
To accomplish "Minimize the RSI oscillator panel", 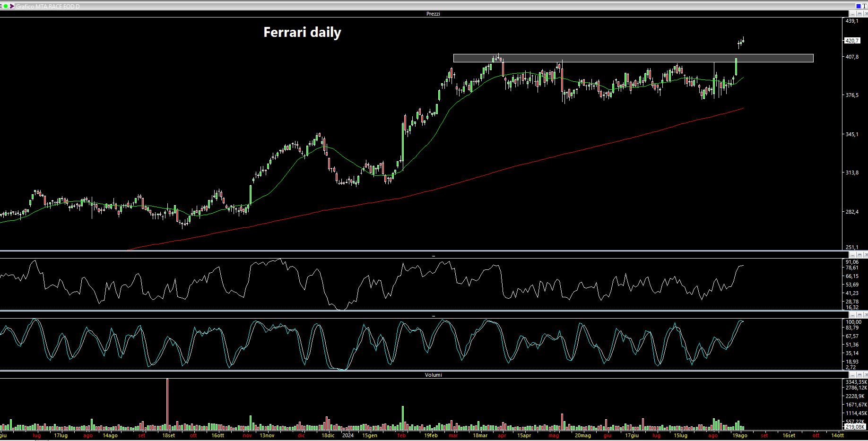I will coord(852,255).
